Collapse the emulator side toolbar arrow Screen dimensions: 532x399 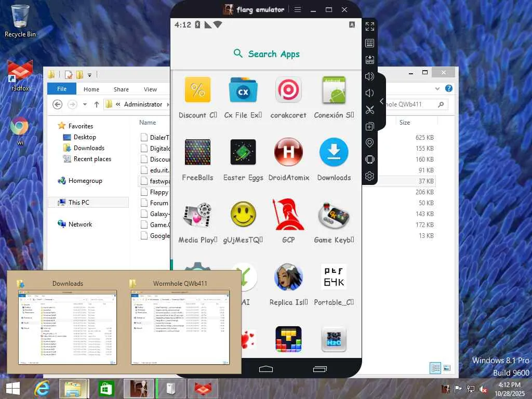(x=382, y=101)
